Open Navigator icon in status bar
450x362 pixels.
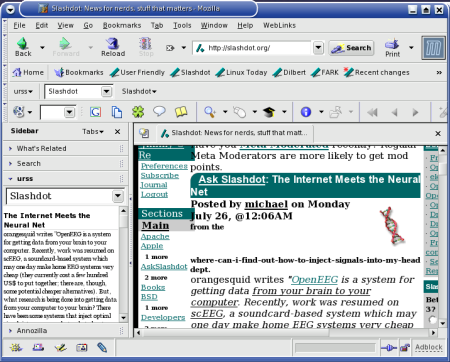(16, 348)
